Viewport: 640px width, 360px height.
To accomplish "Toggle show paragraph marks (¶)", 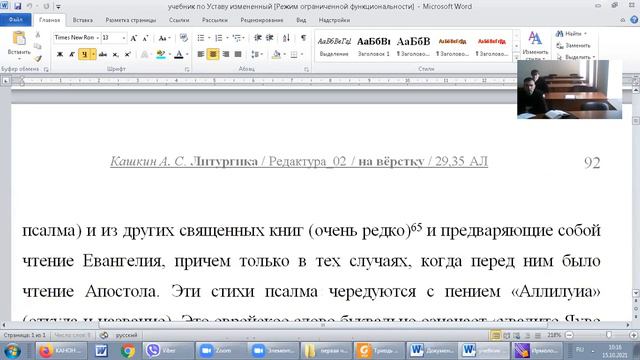I will [303, 38].
